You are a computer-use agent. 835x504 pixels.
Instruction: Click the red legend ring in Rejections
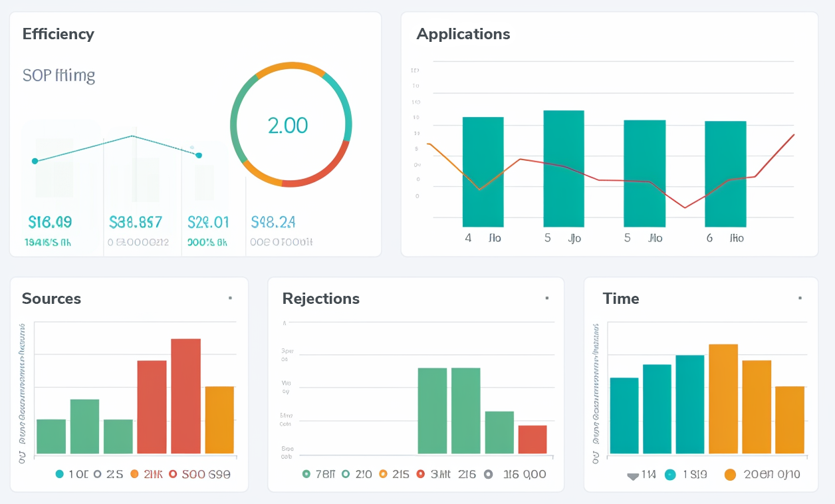(x=420, y=474)
